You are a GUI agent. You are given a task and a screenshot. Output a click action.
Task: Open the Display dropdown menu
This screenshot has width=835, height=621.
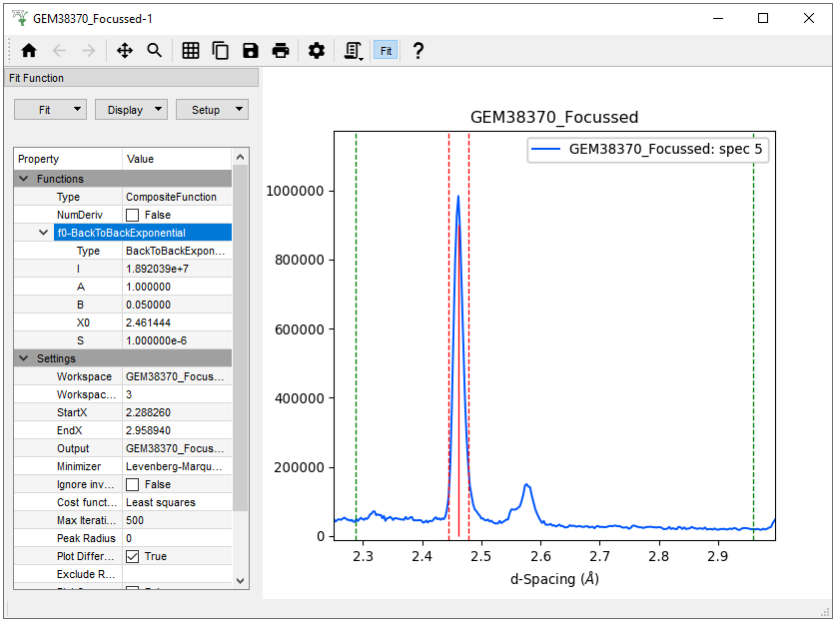coord(131,110)
